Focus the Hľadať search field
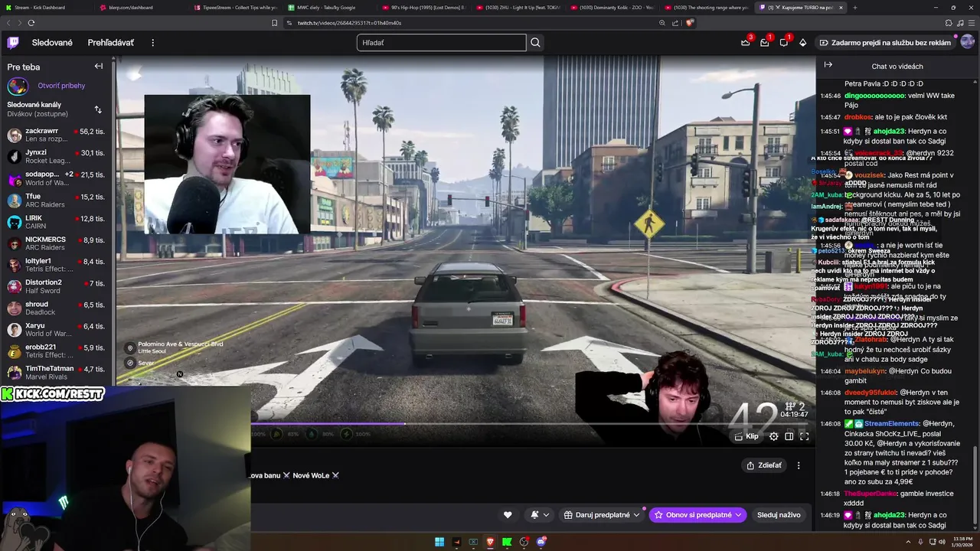 tap(442, 43)
